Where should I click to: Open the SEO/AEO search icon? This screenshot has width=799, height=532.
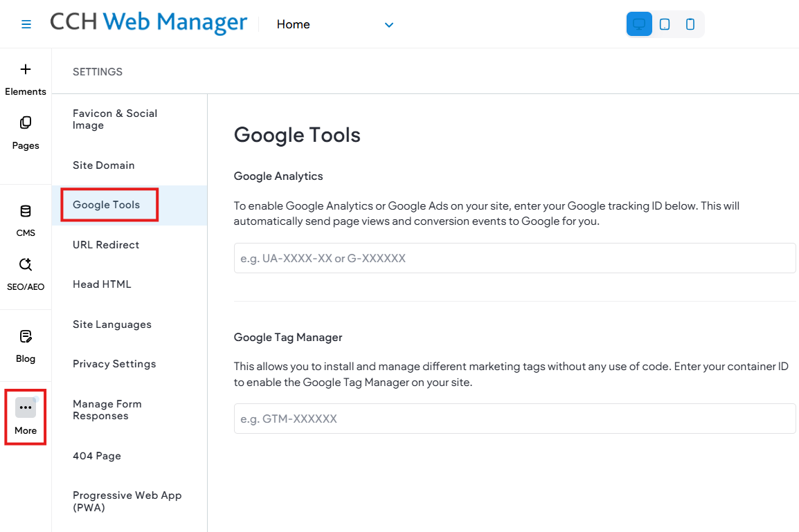coord(26,264)
